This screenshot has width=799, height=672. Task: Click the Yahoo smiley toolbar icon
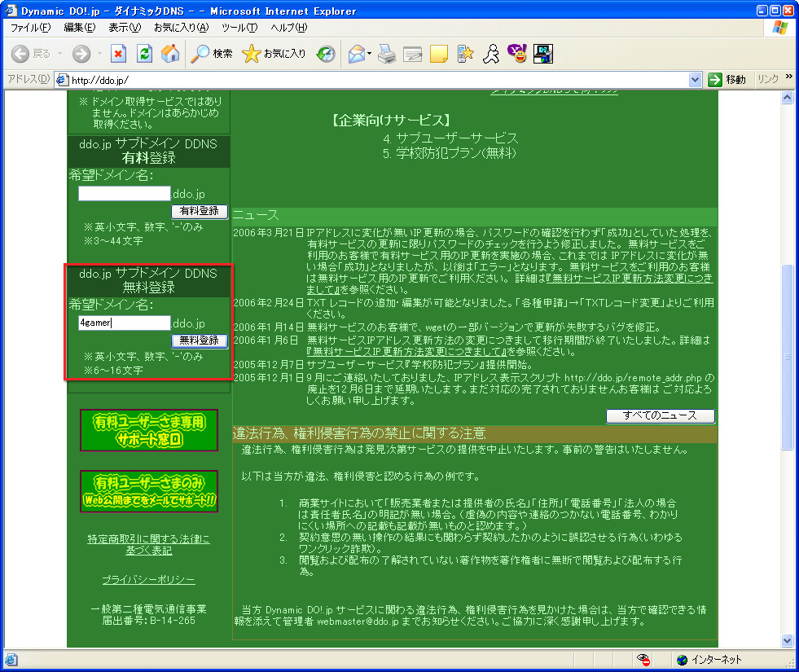pyautogui.click(x=517, y=53)
